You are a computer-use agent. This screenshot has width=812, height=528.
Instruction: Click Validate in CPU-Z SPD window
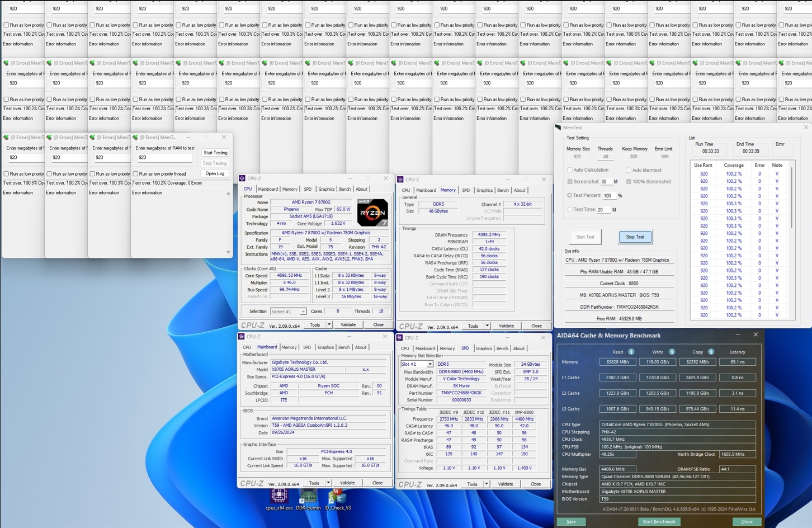[506, 484]
